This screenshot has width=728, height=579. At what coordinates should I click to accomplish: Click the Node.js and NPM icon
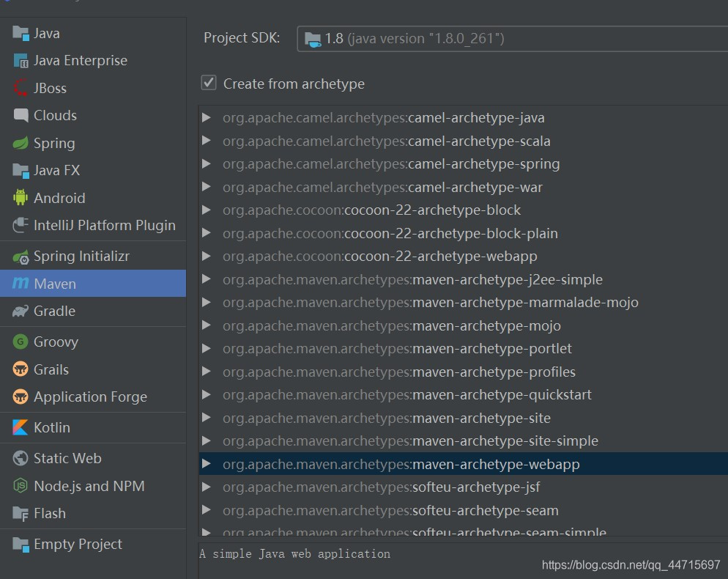21,486
